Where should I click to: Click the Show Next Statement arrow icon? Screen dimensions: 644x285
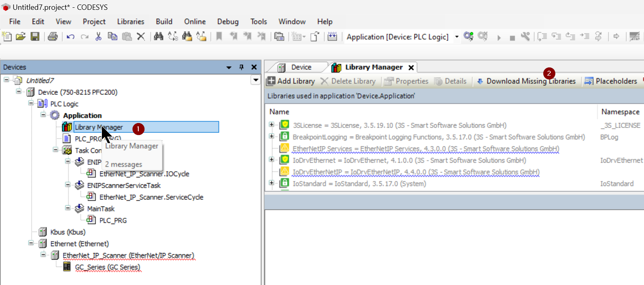tap(616, 36)
